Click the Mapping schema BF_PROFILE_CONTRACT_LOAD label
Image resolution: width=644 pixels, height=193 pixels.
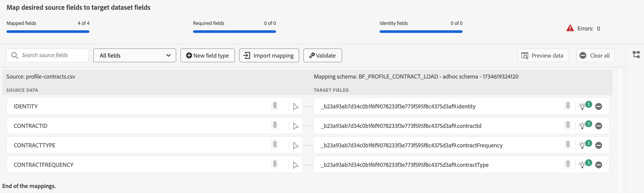click(x=416, y=77)
